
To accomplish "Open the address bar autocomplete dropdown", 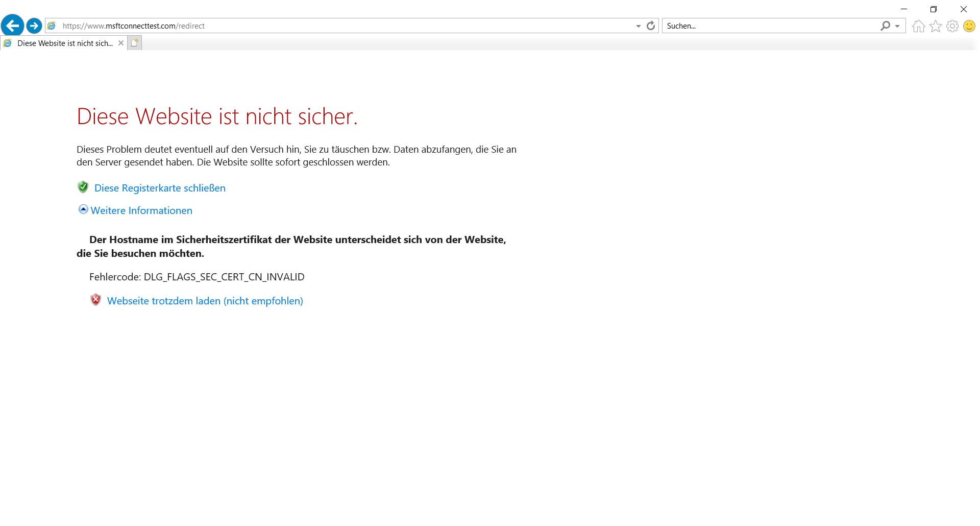I will 638,26.
